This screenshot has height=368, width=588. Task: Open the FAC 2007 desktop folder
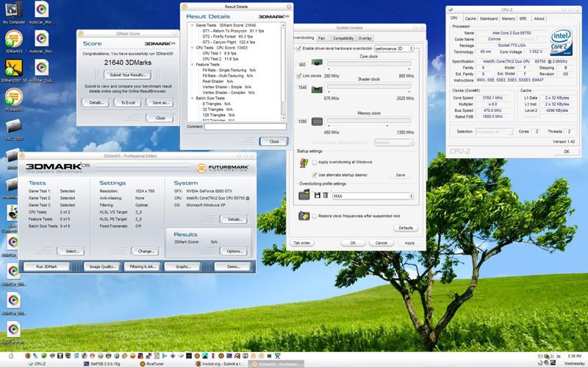point(13,130)
